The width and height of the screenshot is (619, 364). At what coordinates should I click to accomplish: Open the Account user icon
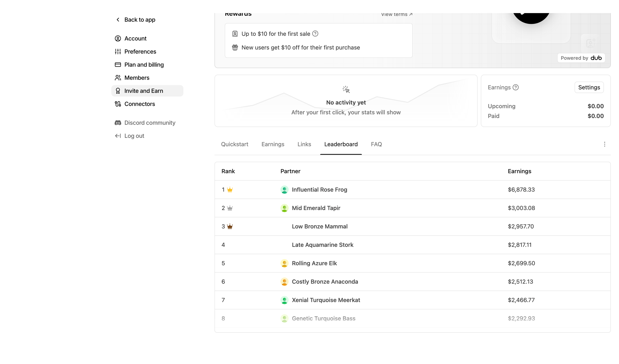click(118, 38)
